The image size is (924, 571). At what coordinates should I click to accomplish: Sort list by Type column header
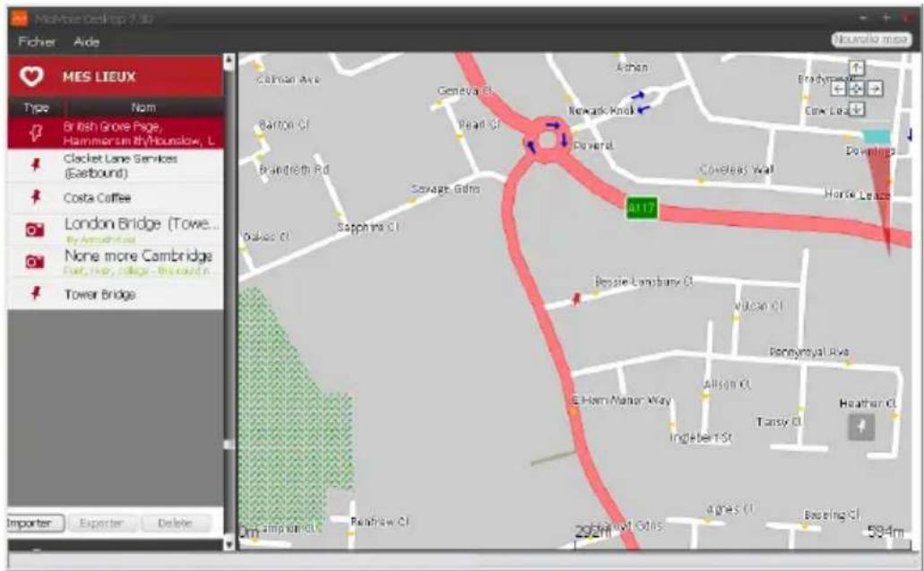(x=36, y=108)
